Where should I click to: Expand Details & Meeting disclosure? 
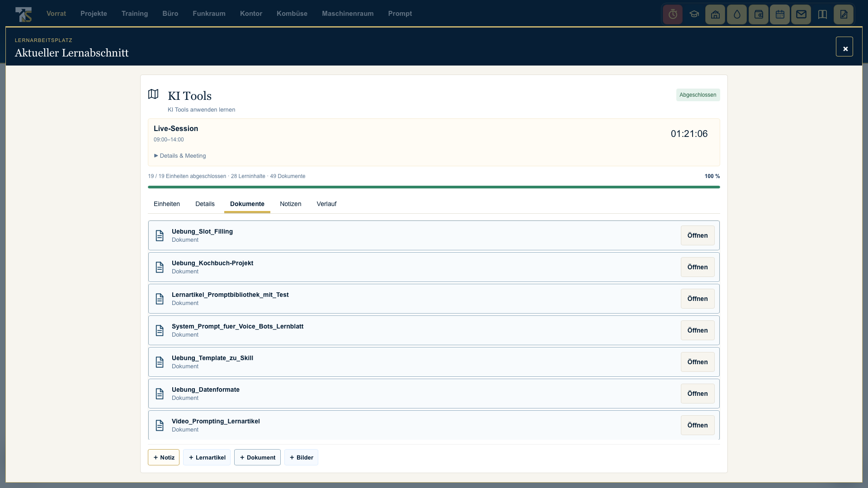(180, 156)
